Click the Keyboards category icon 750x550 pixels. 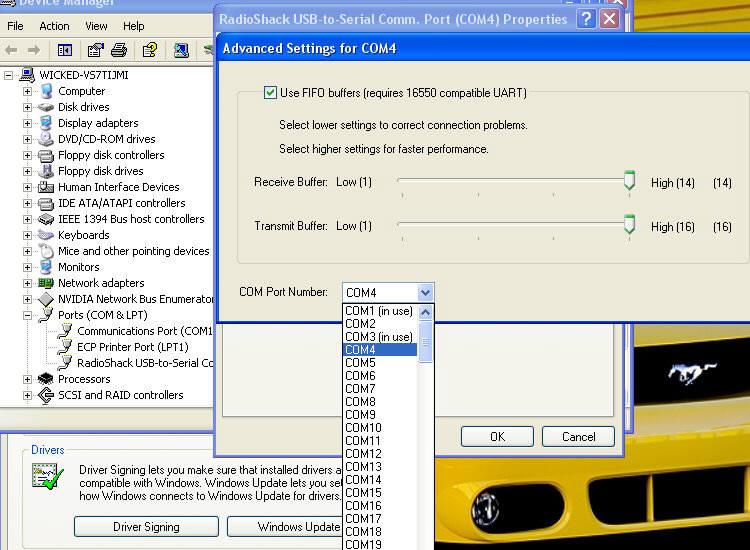tap(46, 235)
